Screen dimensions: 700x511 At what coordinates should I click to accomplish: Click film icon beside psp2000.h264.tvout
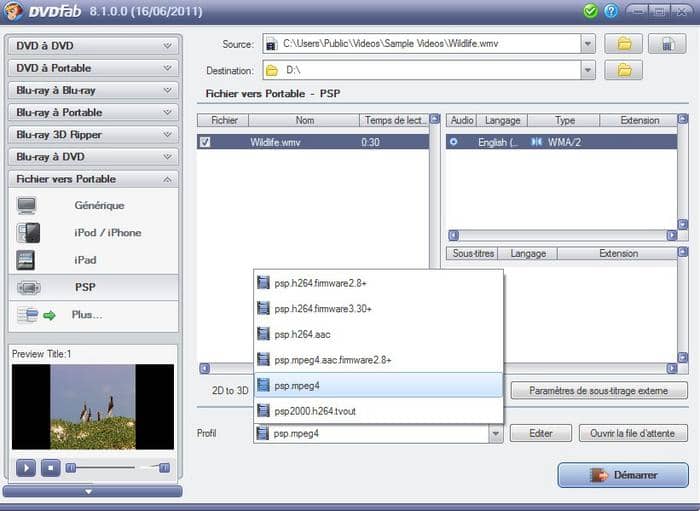point(263,411)
